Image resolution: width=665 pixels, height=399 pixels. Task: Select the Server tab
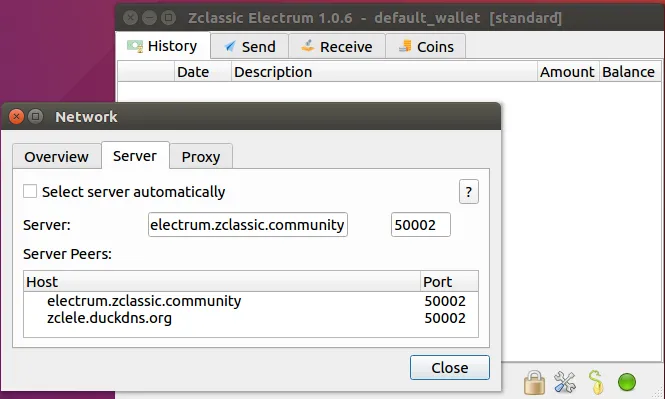pyautogui.click(x=135, y=156)
